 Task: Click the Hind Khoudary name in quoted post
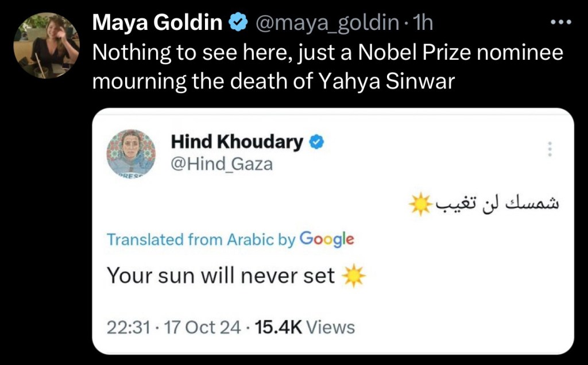point(237,142)
